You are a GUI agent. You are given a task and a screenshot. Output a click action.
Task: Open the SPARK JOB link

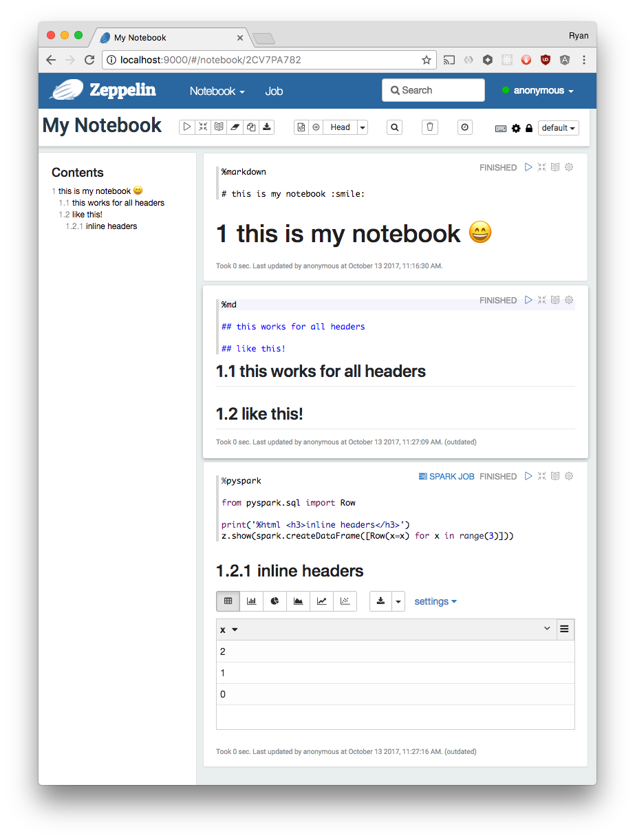pos(446,476)
